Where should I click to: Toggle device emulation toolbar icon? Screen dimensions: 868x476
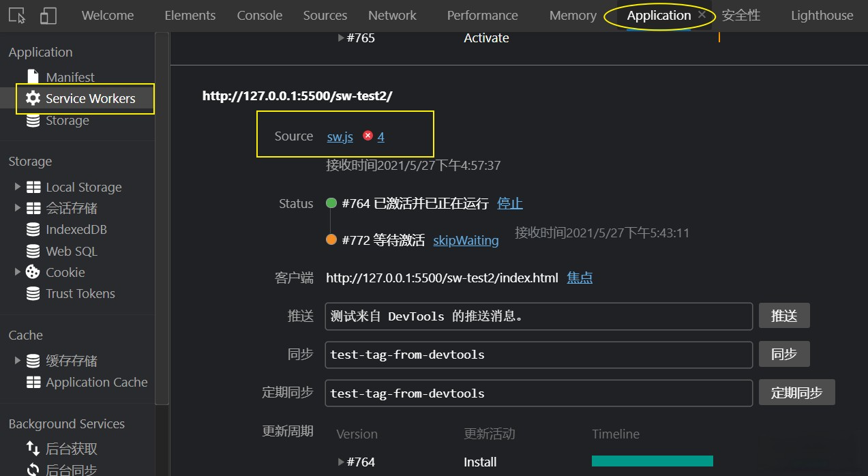tap(48, 16)
